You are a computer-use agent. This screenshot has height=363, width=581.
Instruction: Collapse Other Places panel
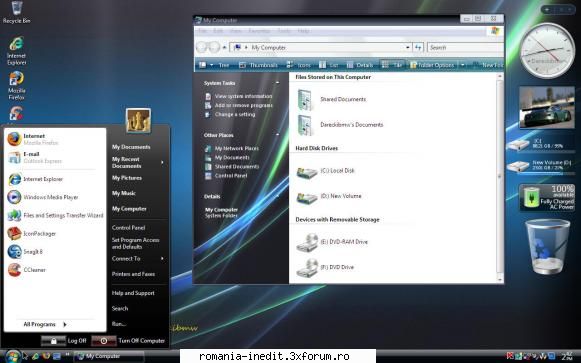tap(278, 135)
